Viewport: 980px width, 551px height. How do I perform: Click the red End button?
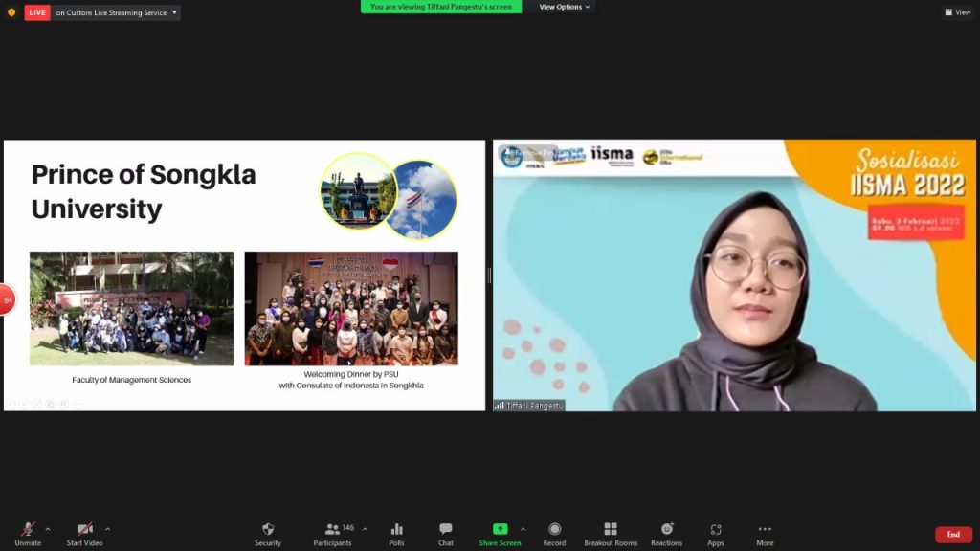(953, 534)
